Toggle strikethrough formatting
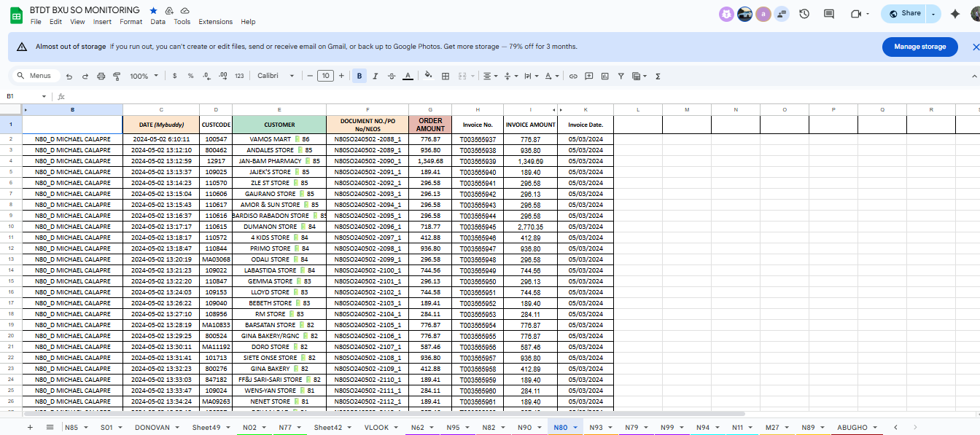This screenshot has width=980, height=435. tap(392, 76)
